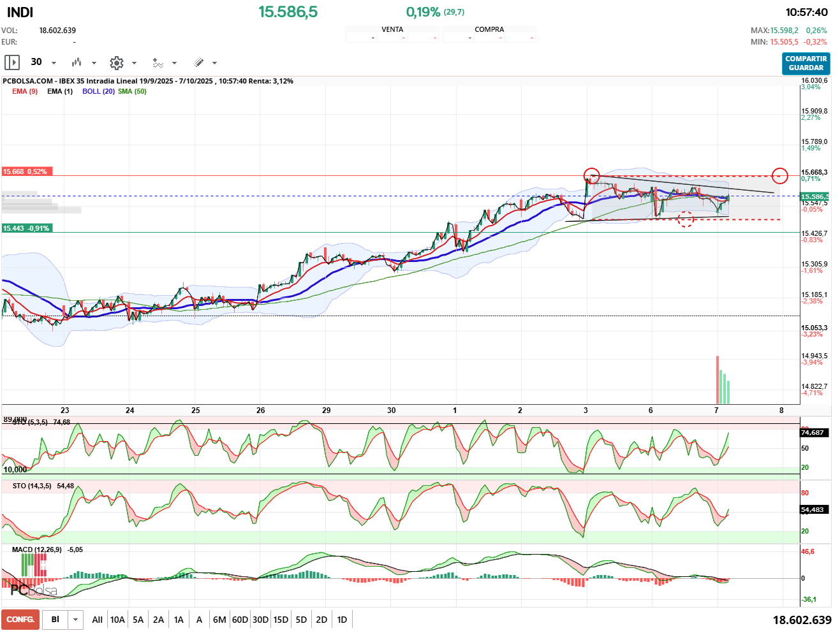Switch to the 5D time range
This screenshot has width=840, height=633.
tap(301, 620)
